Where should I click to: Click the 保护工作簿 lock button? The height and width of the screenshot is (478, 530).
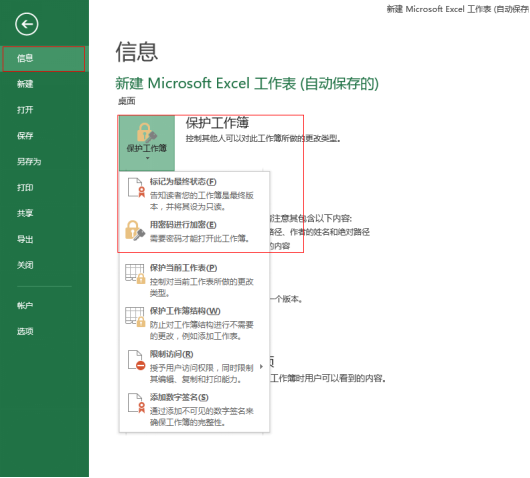[x=147, y=143]
